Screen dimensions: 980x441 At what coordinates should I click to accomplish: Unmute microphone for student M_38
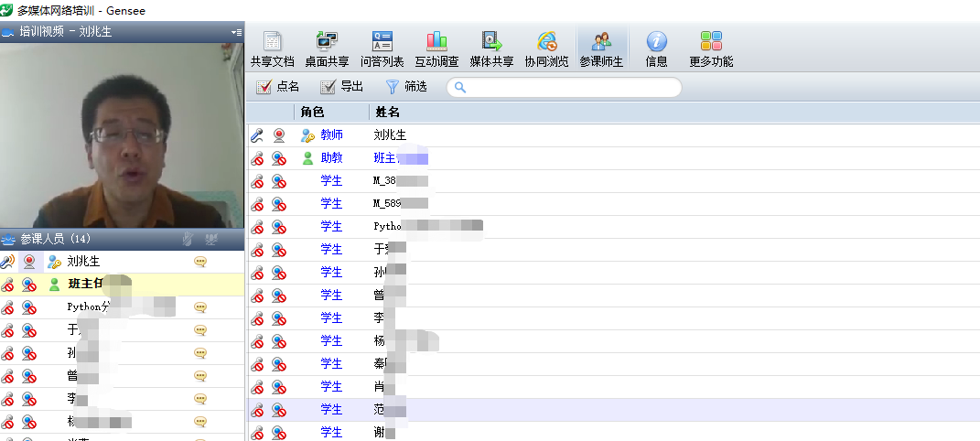(x=257, y=182)
